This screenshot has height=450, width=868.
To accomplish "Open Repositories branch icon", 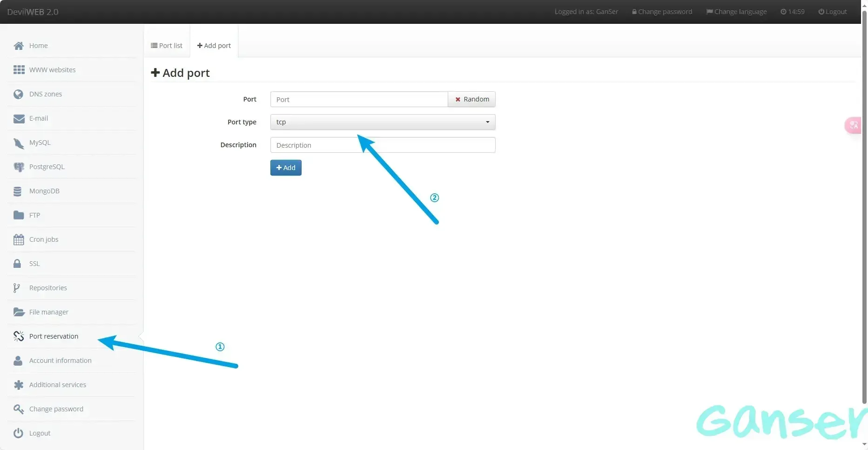I will (x=17, y=288).
